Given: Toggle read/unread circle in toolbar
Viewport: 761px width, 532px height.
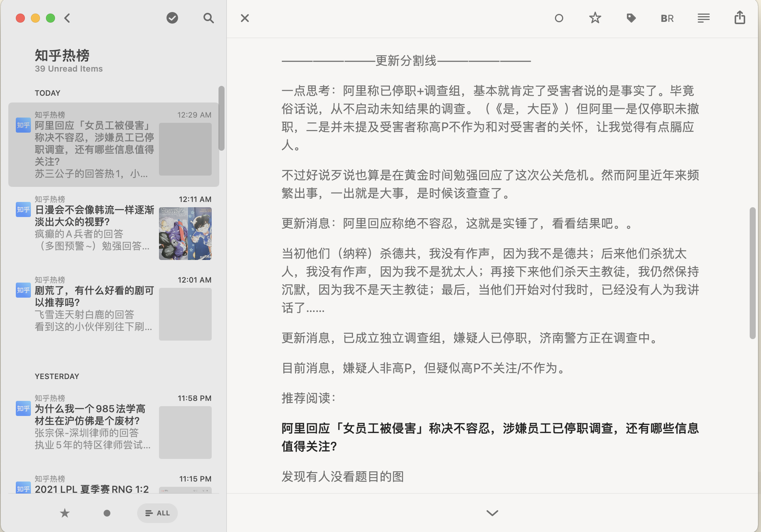Looking at the screenshot, I should [x=559, y=18].
